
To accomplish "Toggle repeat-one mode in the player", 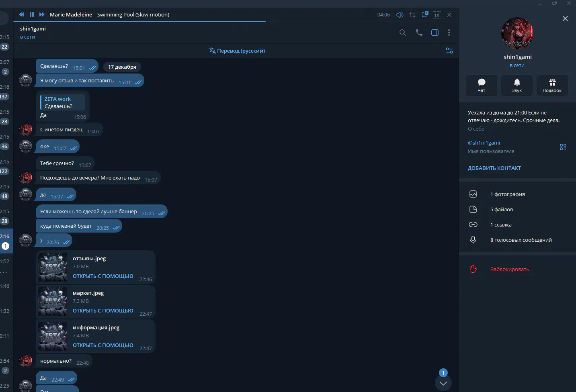I will point(424,15).
